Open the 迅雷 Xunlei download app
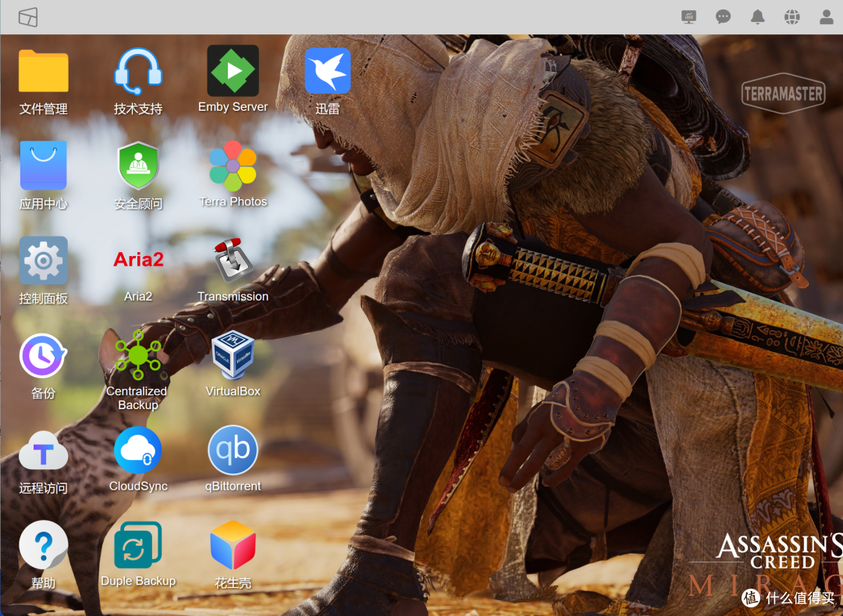The width and height of the screenshot is (843, 616). (x=327, y=71)
